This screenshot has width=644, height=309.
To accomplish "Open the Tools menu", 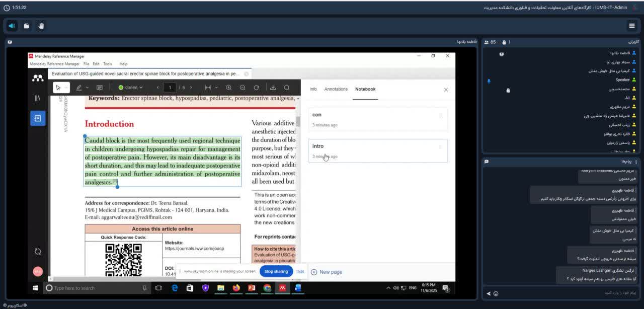I will 108,64.
